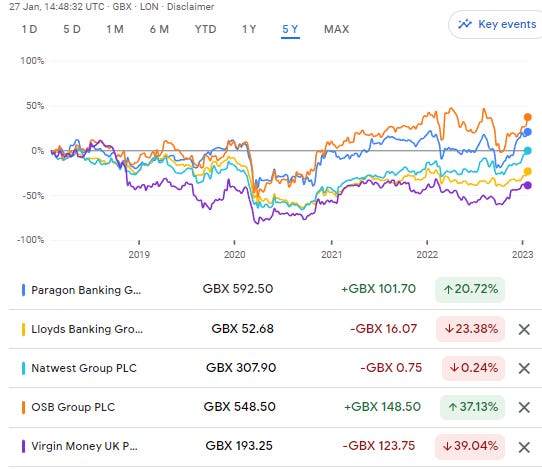
Task: Click the purple endpoint dot on chart
Action: (x=527, y=185)
